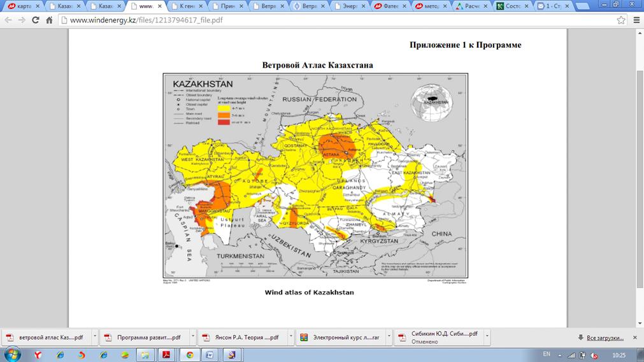Image resolution: width=644 pixels, height=362 pixels.
Task: Open the Chrome menu (three lines)
Action: pyautogui.click(x=636, y=20)
